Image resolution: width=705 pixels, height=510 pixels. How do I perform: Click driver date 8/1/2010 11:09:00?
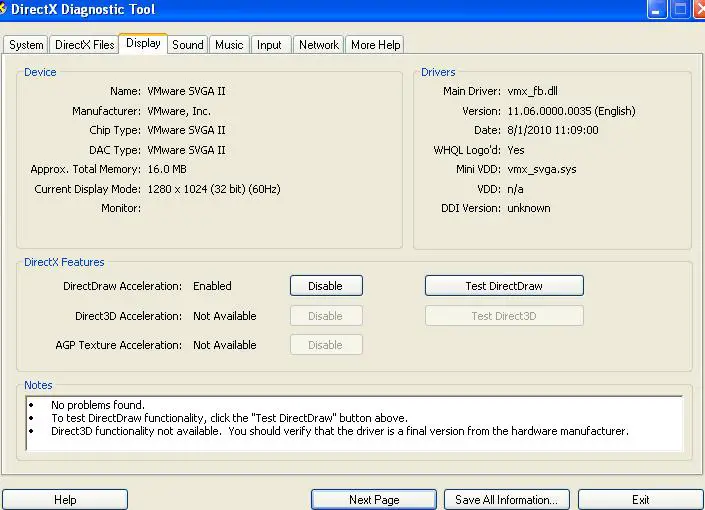(553, 130)
